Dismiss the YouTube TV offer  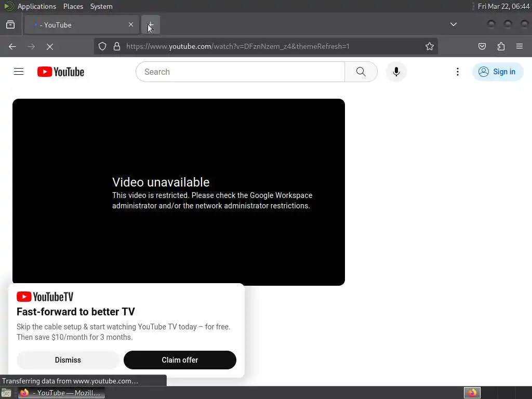(x=68, y=360)
